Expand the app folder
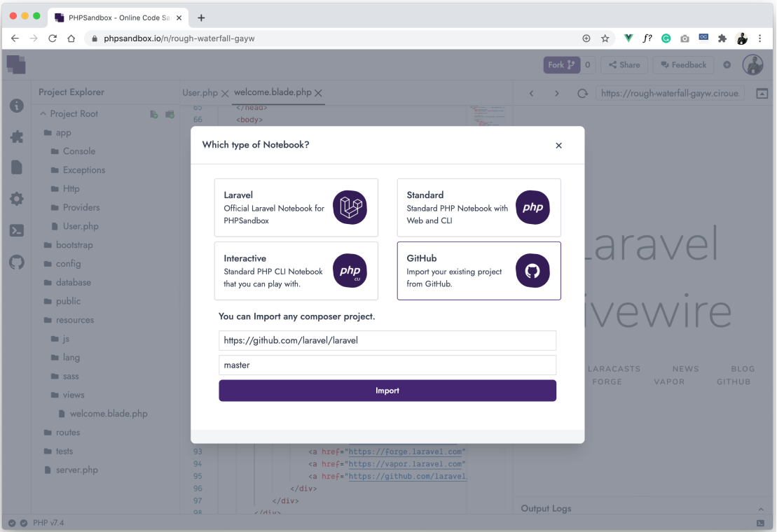777x532 pixels. (63, 132)
